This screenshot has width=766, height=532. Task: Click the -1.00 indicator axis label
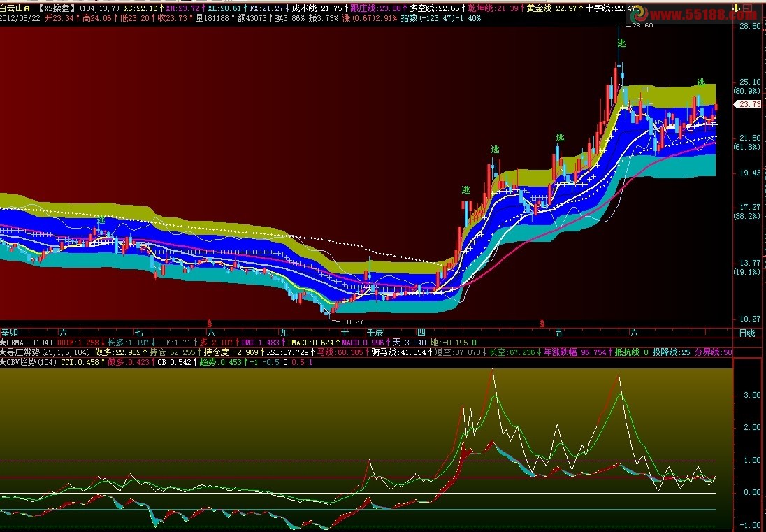tap(751, 525)
